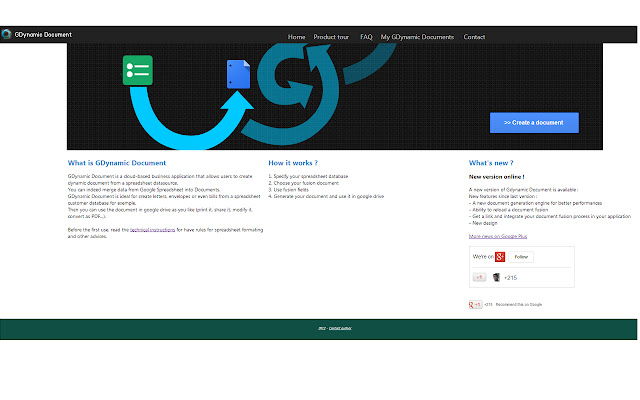Open the FAQ menu item

(366, 37)
